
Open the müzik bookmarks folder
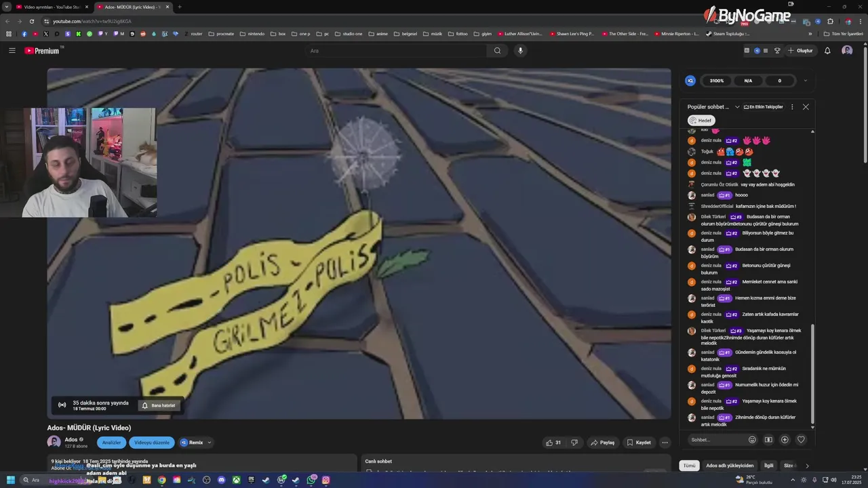(x=433, y=33)
